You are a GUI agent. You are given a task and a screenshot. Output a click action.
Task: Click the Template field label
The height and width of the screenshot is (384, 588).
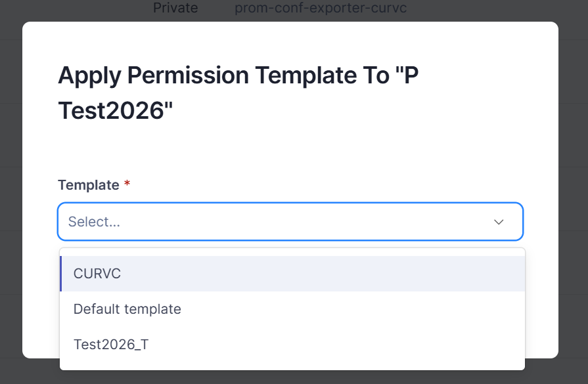pos(89,185)
